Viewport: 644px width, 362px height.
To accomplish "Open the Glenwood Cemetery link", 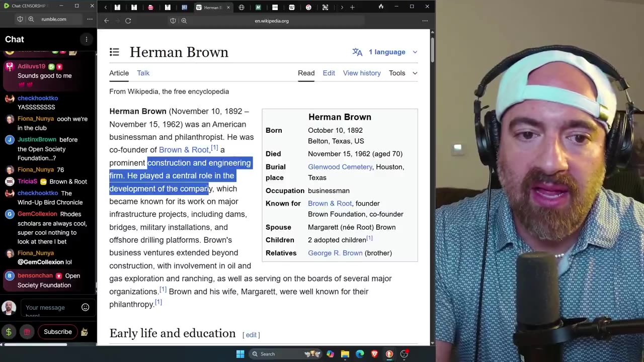I will pos(340,167).
